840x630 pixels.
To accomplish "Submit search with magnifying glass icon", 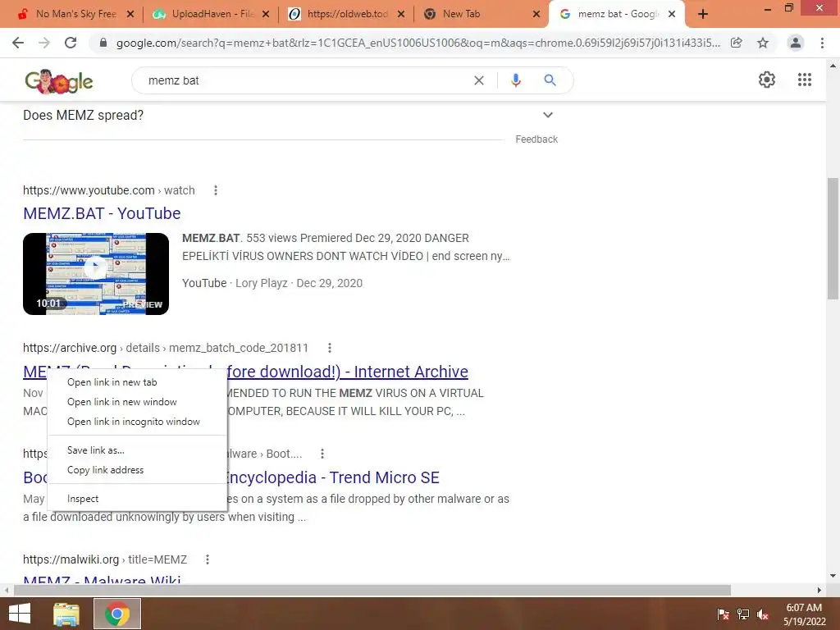I will tap(550, 80).
